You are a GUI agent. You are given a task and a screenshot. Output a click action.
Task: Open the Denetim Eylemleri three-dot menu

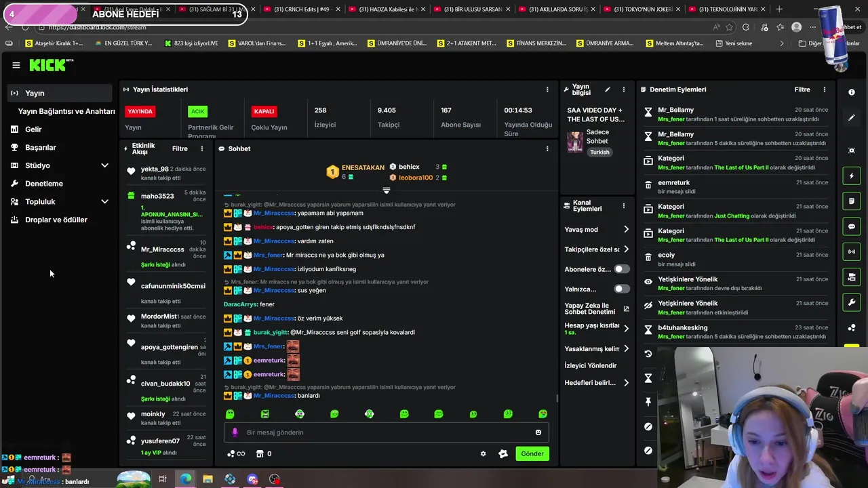[x=825, y=89]
